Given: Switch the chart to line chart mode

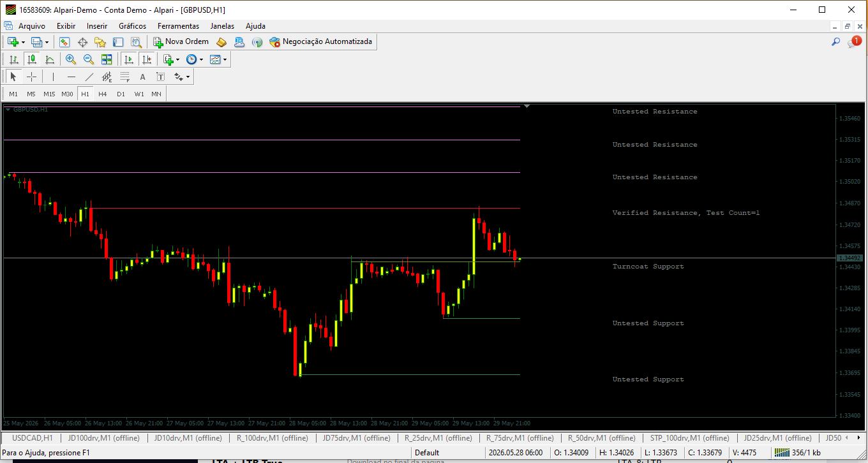Looking at the screenshot, I should (49, 59).
